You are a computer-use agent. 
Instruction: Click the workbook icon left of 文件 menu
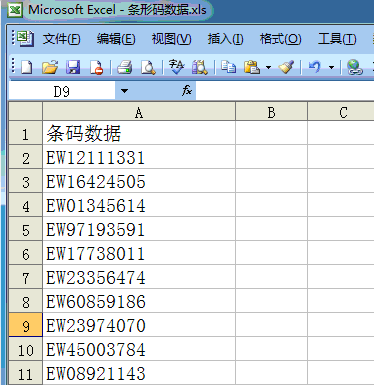point(25,38)
